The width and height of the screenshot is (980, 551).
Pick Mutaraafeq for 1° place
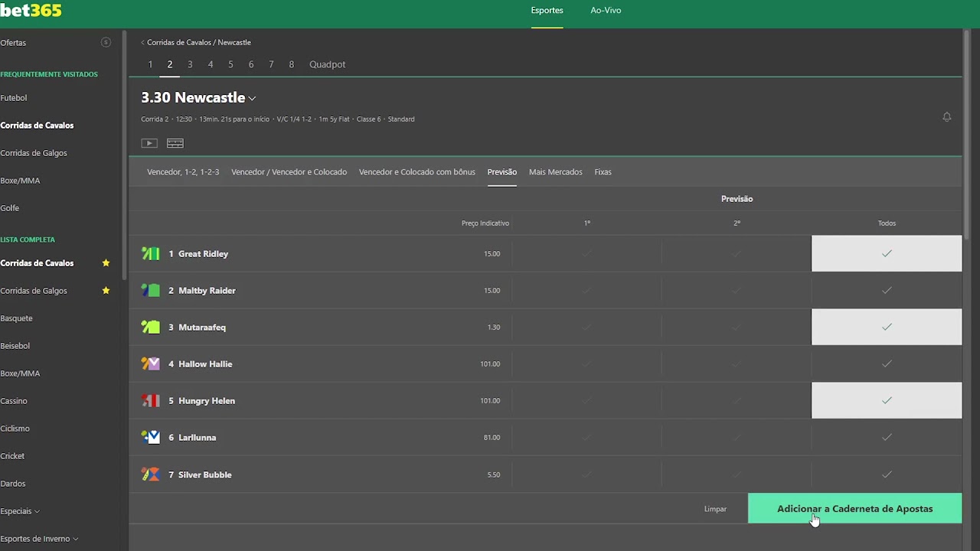point(587,327)
